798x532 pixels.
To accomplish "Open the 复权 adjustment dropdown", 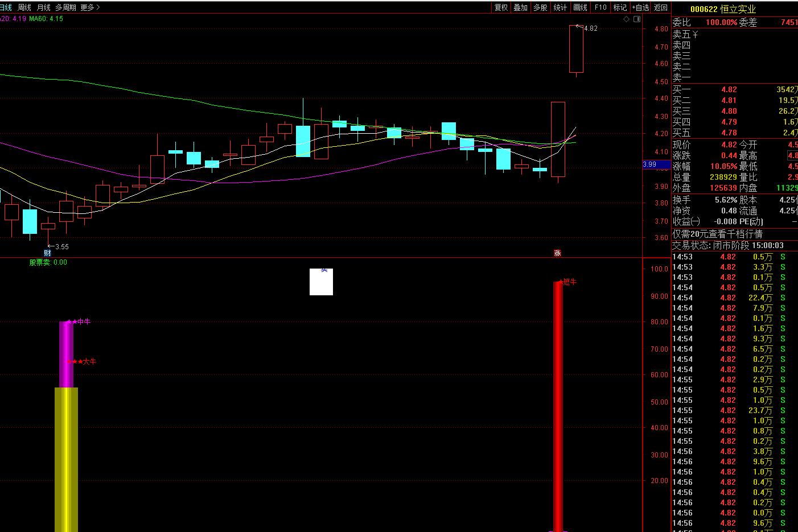I will tap(501, 7).
